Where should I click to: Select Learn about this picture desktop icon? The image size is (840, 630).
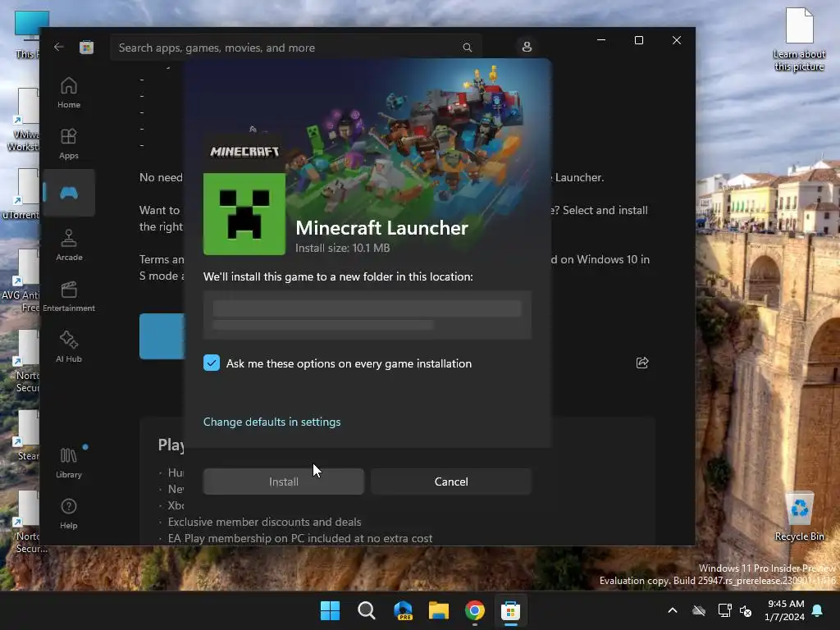pyautogui.click(x=799, y=40)
